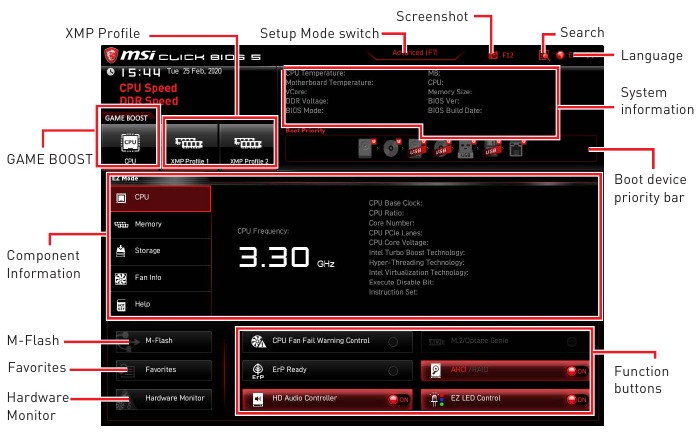Select the CD/DVD disc boot device icon

pos(392,148)
